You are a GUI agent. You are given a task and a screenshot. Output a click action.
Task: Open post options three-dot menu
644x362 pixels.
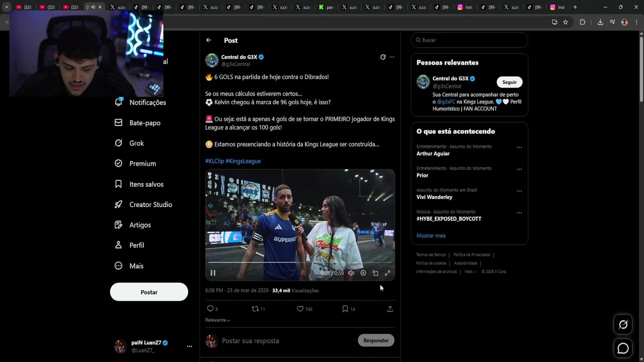click(392, 57)
